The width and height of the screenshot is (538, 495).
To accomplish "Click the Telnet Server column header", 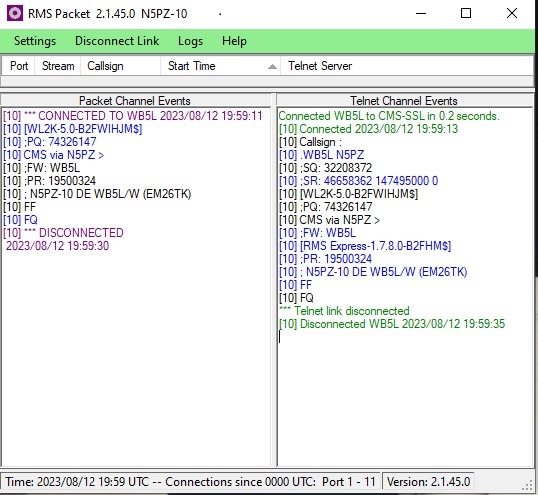I will 407,66.
